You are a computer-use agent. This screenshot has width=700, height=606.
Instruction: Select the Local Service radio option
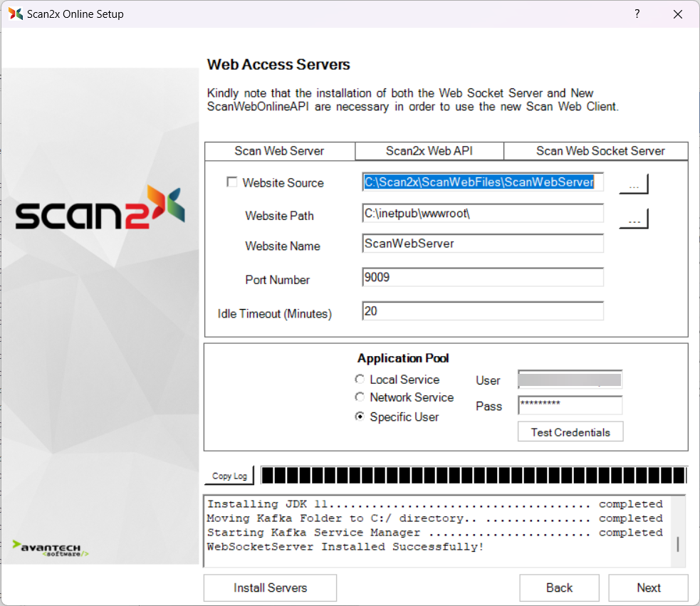pyautogui.click(x=360, y=380)
